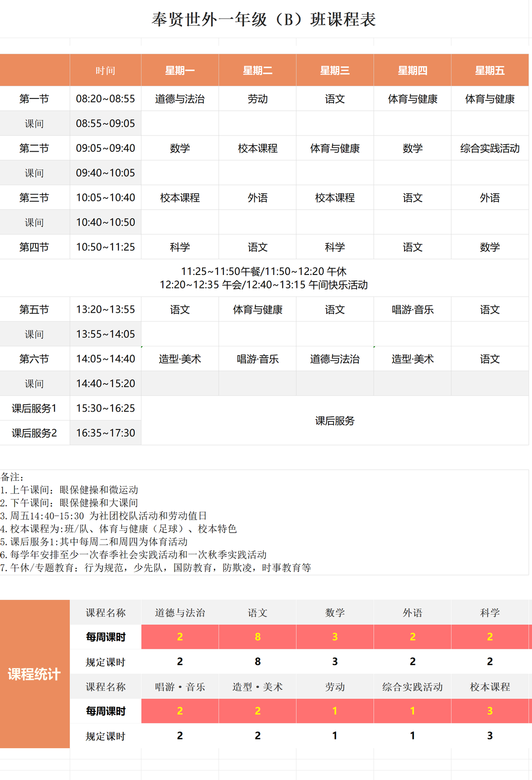Screen dimensions: 532x780
Task: Select the 课后服务2 row label
Action: click(x=34, y=433)
